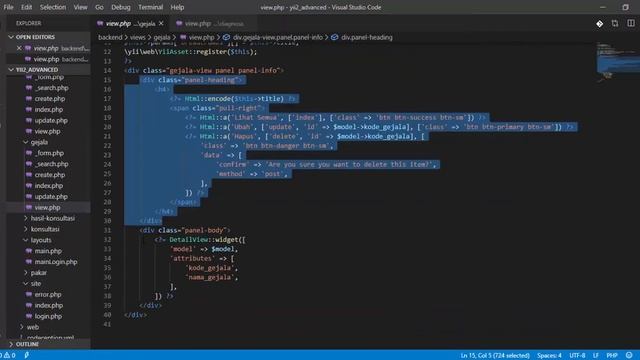Expand the hasil-konsultasi folder
640x360 pixels.
tap(26, 218)
